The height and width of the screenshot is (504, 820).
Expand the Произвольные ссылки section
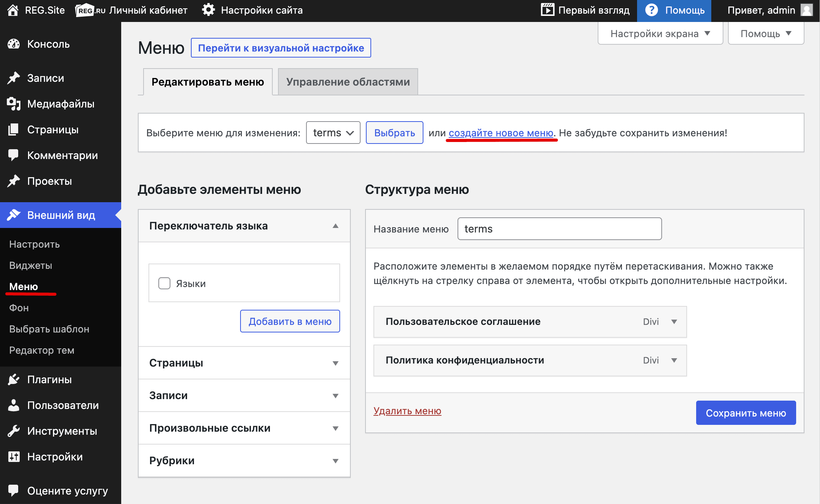pos(244,428)
